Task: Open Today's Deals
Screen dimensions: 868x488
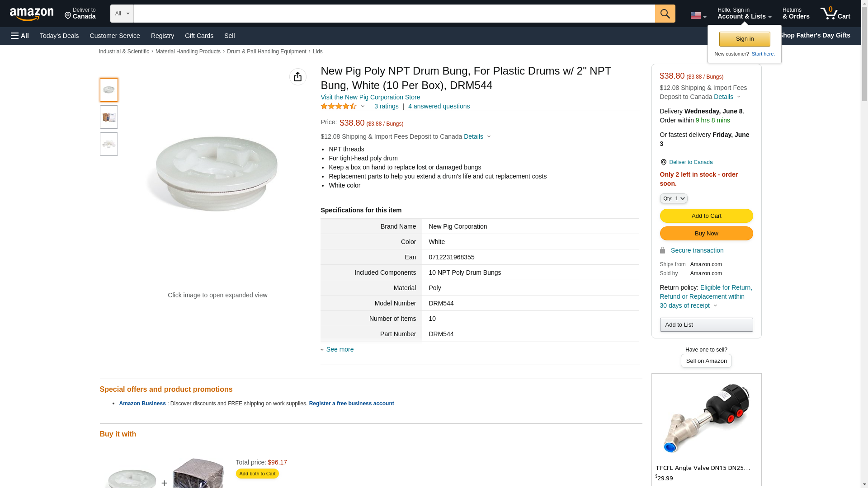Action: click(x=59, y=36)
